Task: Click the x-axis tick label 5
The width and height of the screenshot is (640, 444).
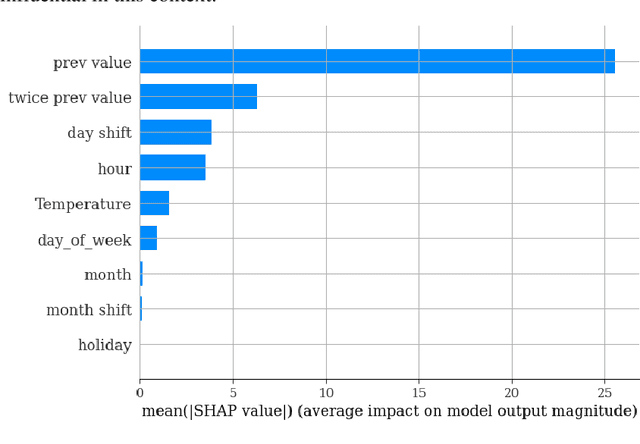Action: tap(233, 392)
